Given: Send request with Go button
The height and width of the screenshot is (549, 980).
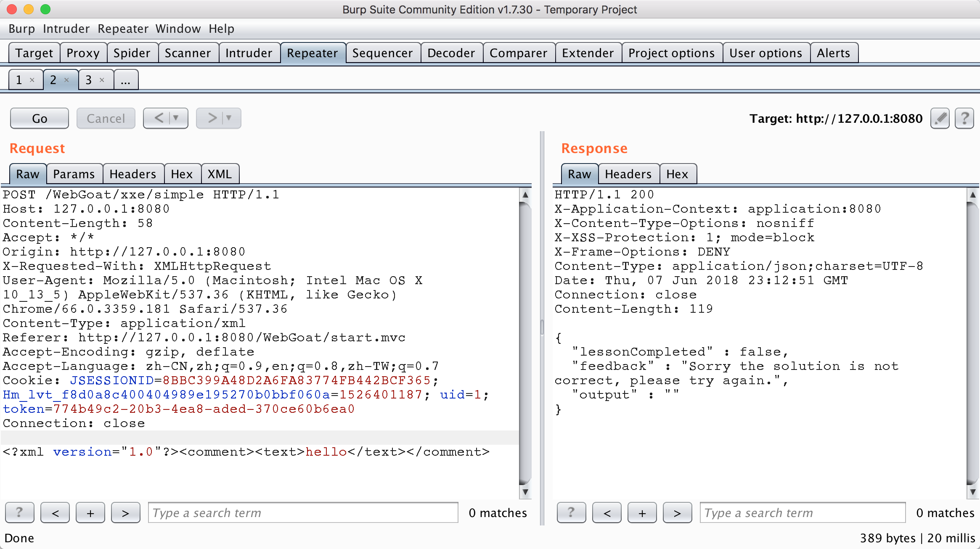Looking at the screenshot, I should pyautogui.click(x=40, y=118).
